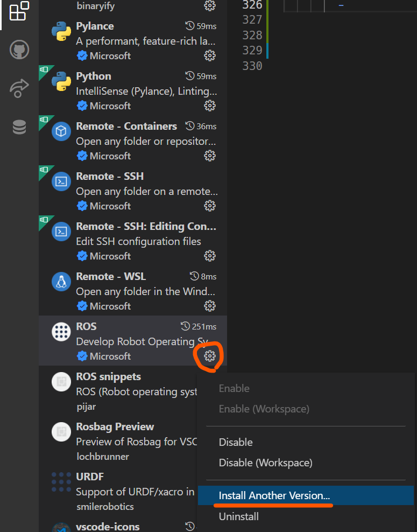The width and height of the screenshot is (417, 532).
Task: Click Disable in the ROS context menu
Action: [x=236, y=442]
